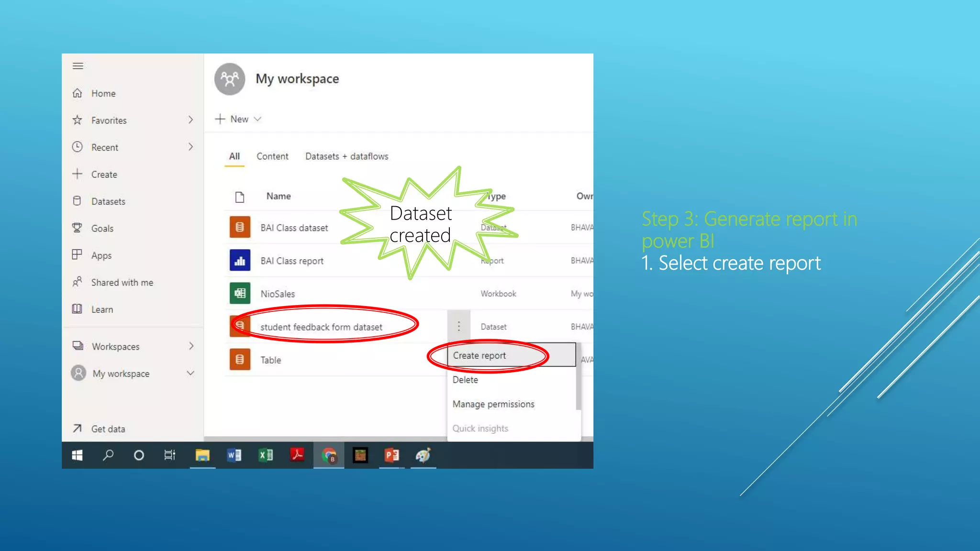Click the hamburger navigation menu icon
This screenshot has height=551, width=980.
[x=78, y=66]
